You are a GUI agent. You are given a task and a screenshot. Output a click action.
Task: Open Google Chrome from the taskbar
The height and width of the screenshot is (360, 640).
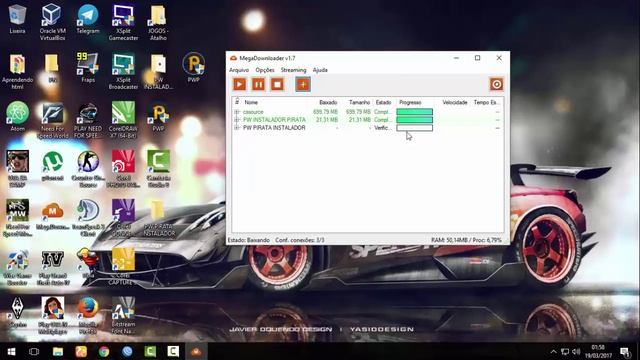[x=104, y=351]
